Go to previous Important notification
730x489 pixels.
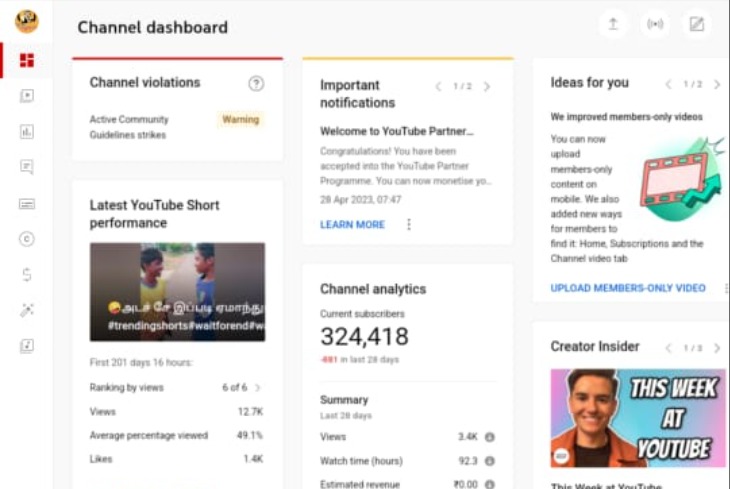(x=438, y=86)
